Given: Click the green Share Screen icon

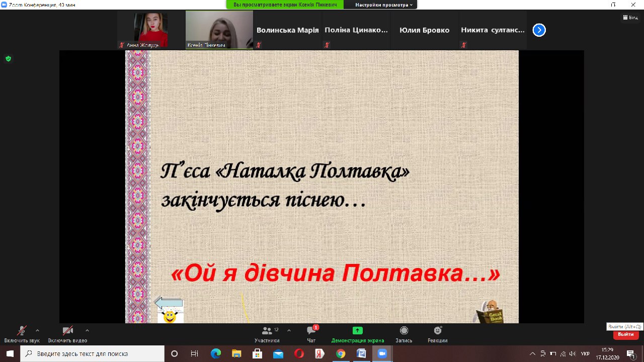Looking at the screenshot, I should (357, 330).
